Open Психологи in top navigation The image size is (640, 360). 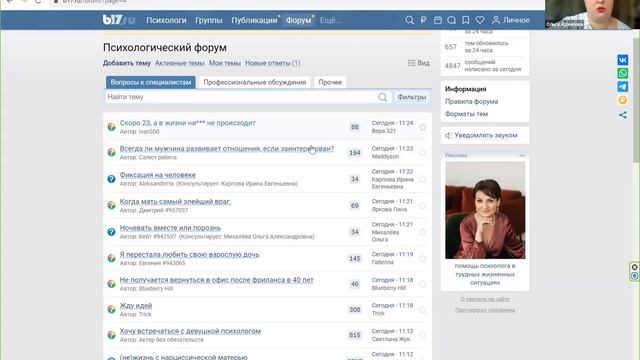tap(166, 20)
